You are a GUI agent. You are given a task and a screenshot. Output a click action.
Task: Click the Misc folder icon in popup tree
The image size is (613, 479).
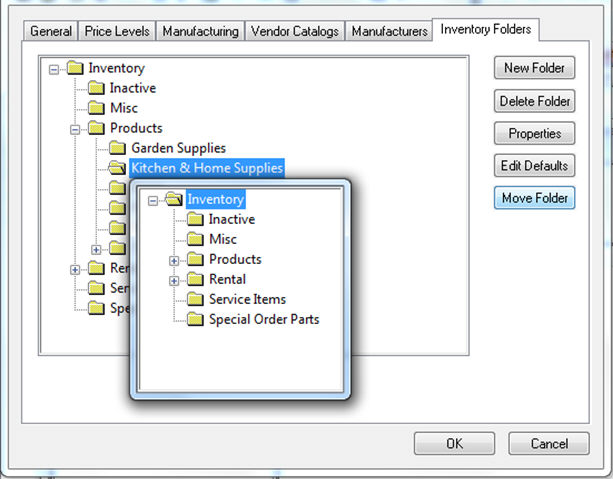click(x=194, y=240)
